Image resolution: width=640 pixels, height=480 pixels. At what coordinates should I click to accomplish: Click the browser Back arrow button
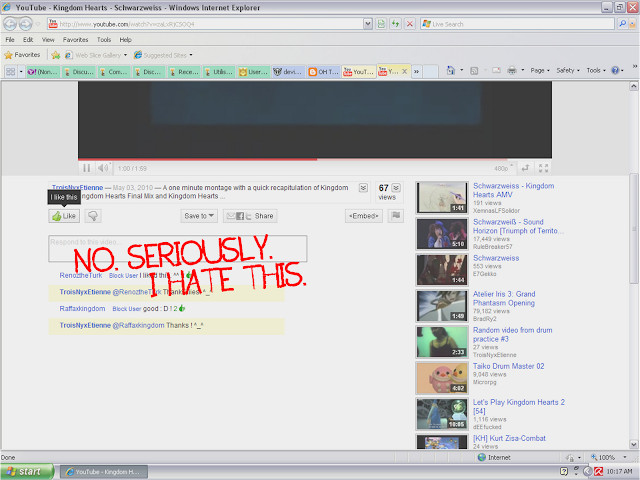[x=10, y=24]
